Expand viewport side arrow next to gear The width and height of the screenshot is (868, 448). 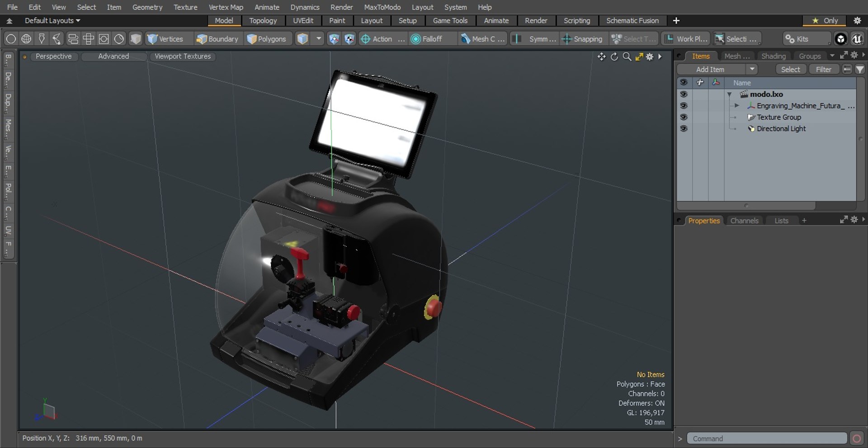tap(660, 57)
